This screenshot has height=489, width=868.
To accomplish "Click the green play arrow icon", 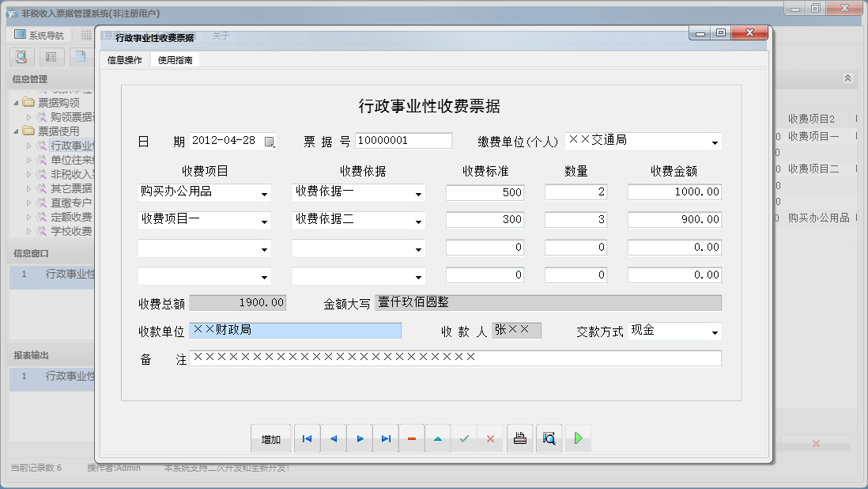I will [578, 438].
